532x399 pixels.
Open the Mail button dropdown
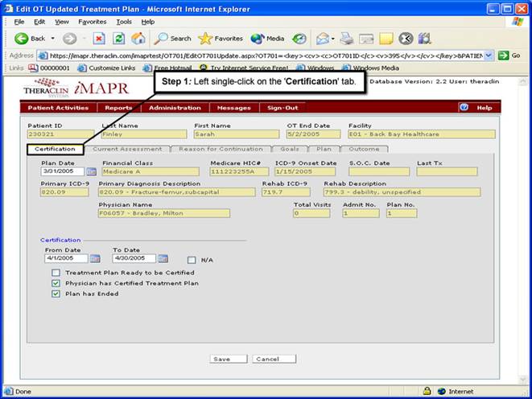332,39
